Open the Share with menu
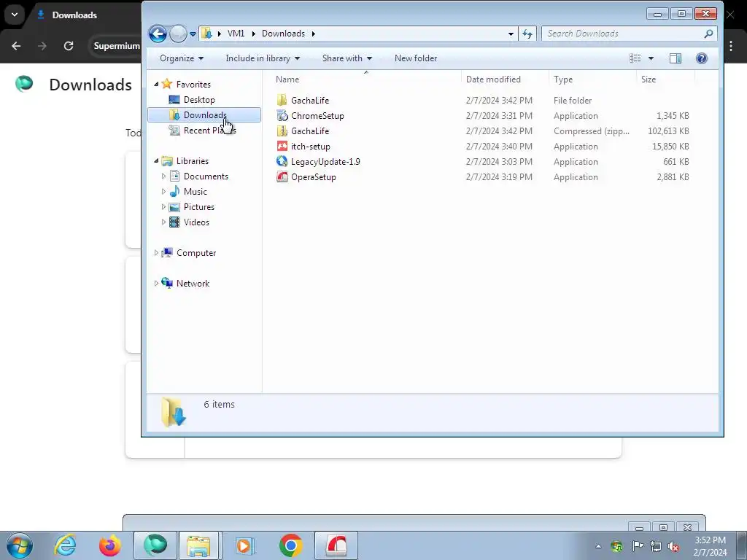The height and width of the screenshot is (560, 747). 347,58
